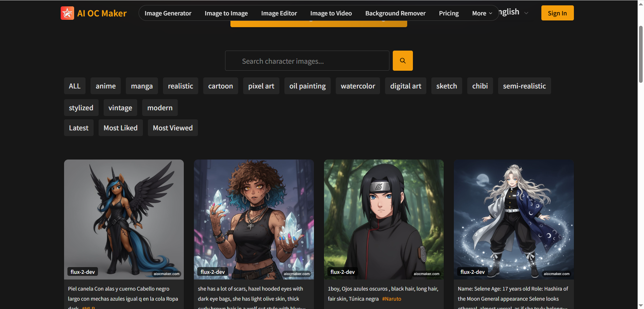
Task: Open the #Naruto hashtag link
Action: 391,299
